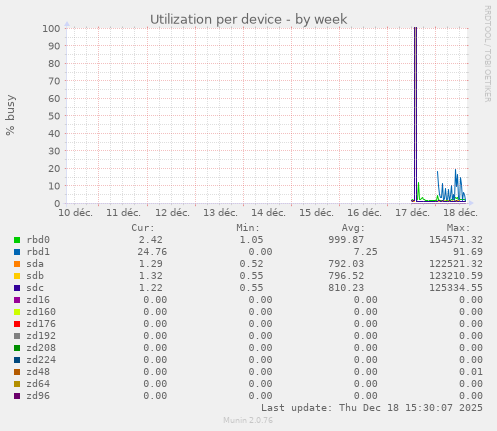
Task: Select the zd192 device label
Action: tap(41, 336)
